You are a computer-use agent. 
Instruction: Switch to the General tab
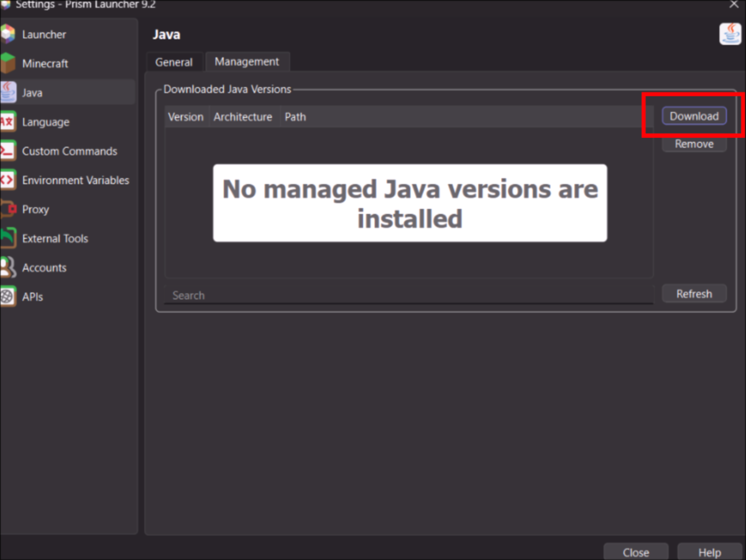click(x=174, y=62)
